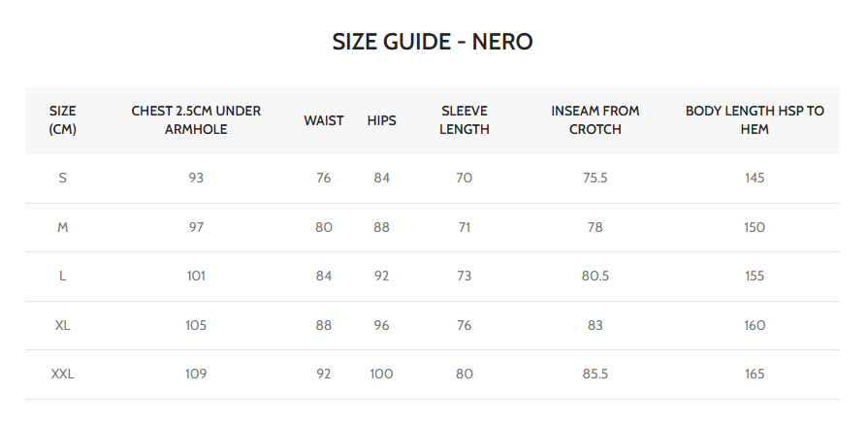Viewport: 868px width, 424px height.
Task: Select body length 165 for XXL
Action: coord(755,375)
